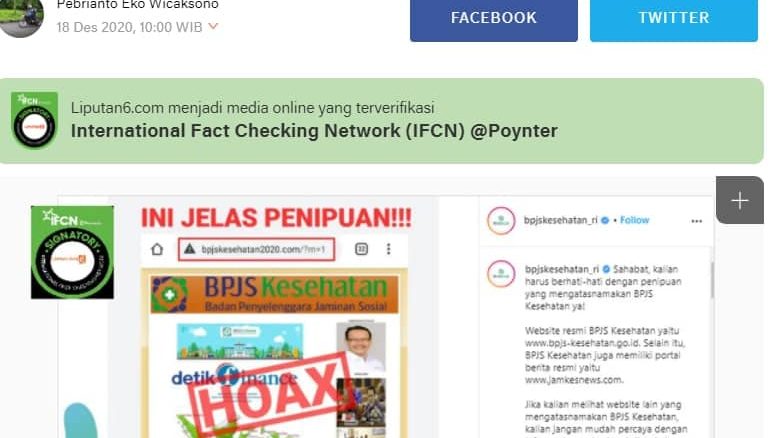
Task: Click the BPJS Kesehatan orange banner
Action: (x=274, y=294)
